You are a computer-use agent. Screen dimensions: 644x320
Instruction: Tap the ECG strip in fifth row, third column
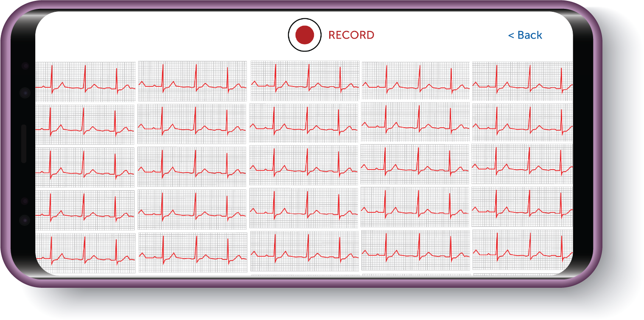(x=304, y=251)
